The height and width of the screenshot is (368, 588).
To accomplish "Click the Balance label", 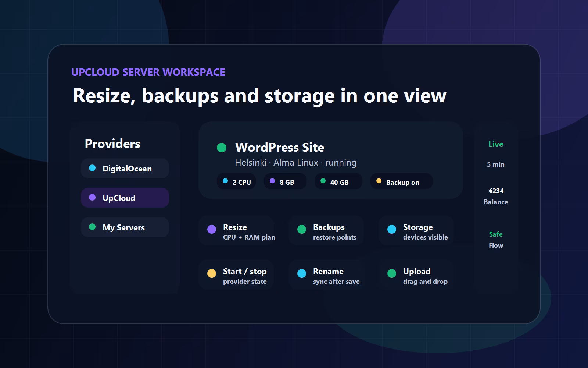I will pyautogui.click(x=496, y=202).
